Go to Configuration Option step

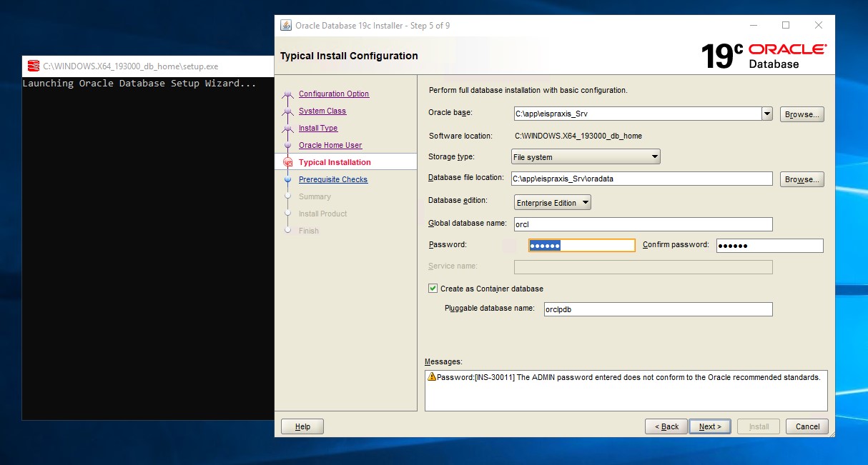pos(334,94)
